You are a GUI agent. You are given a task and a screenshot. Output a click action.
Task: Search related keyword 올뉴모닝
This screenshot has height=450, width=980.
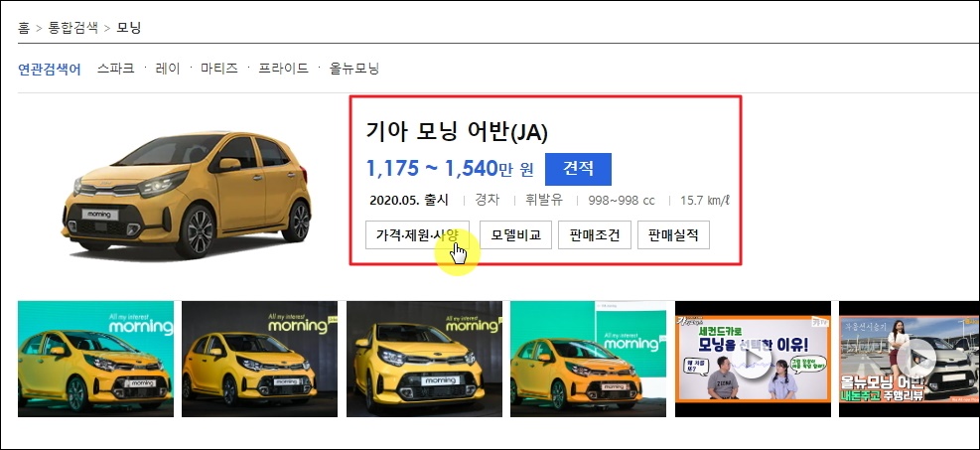(354, 69)
